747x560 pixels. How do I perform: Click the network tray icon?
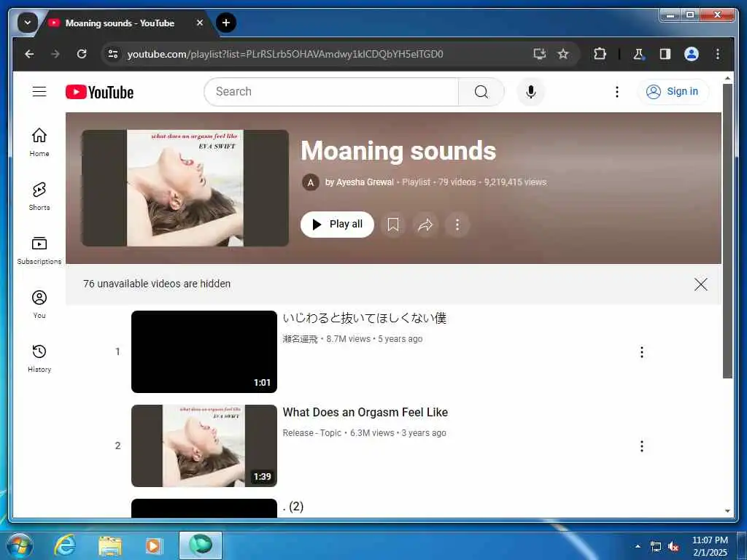pyautogui.click(x=656, y=547)
